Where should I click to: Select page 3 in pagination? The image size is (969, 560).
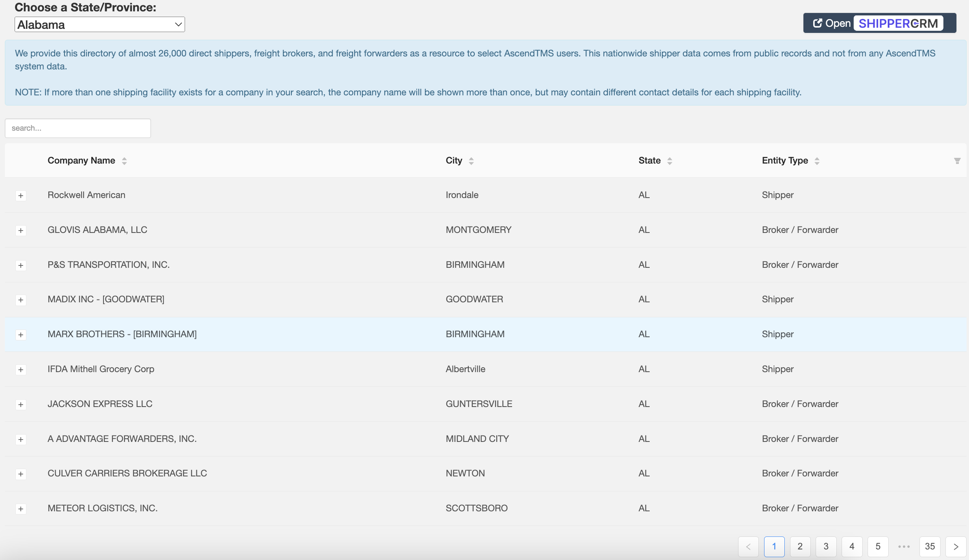click(826, 547)
